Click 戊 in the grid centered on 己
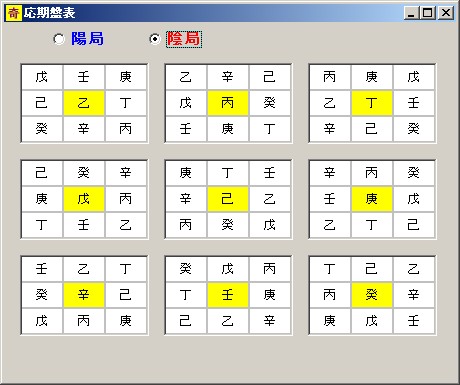460x385 pixels. (270, 225)
